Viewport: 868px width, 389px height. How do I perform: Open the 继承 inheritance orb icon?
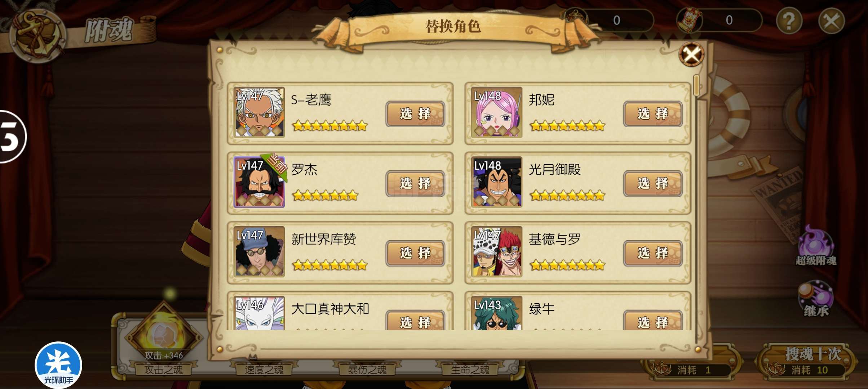click(x=815, y=299)
